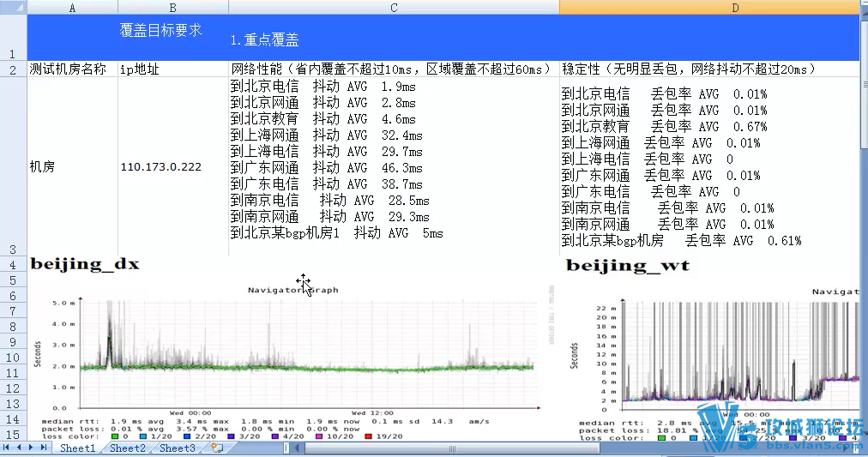Select the '覆盖目标要求' title cell
Screen dimensions: 868x457
point(173,38)
